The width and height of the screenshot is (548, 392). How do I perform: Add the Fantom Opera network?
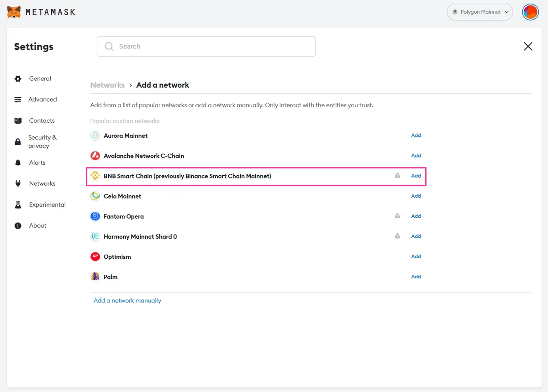pyautogui.click(x=416, y=216)
